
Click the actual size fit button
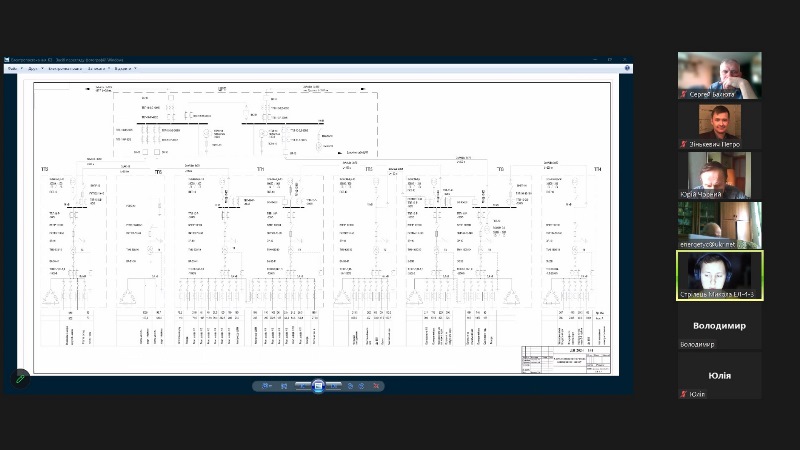click(284, 386)
